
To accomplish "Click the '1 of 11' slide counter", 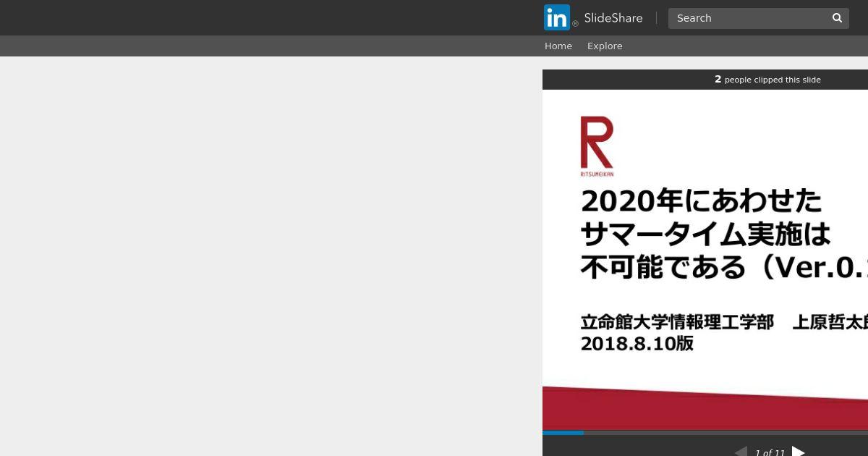I will (x=770, y=452).
